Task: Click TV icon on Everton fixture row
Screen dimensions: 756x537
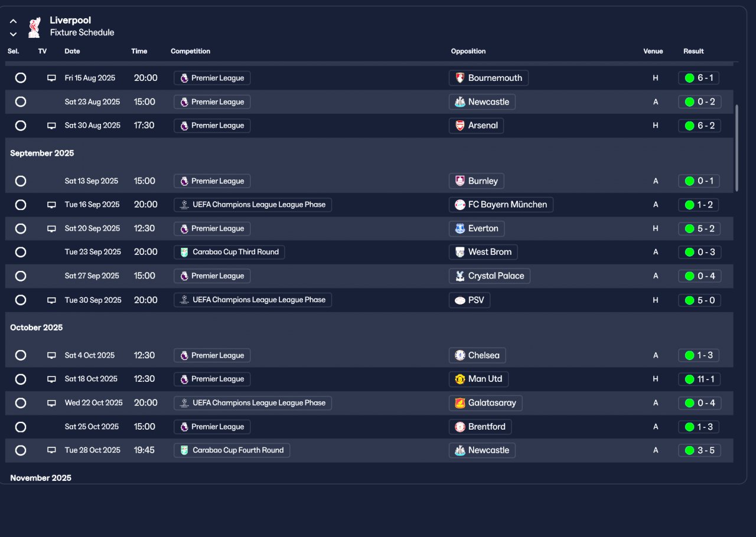Action: coord(51,228)
